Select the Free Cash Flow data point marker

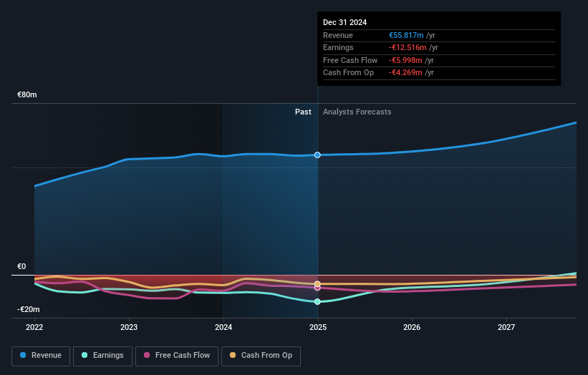[x=317, y=288]
